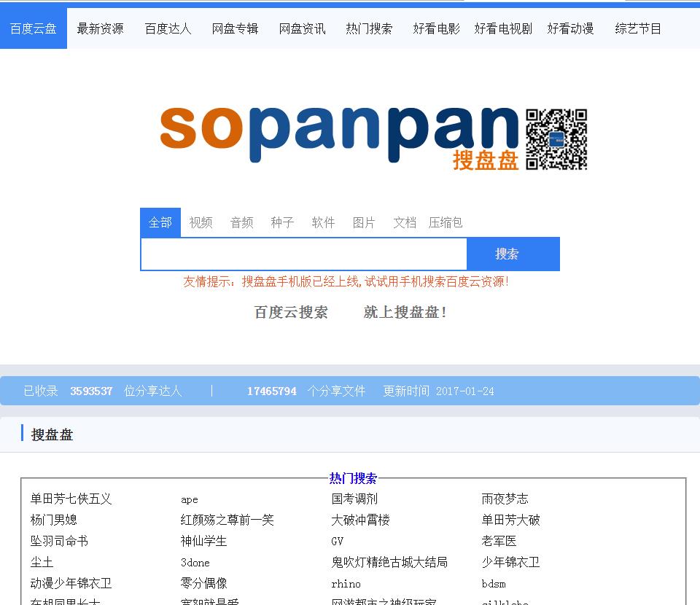
Task: Switch to the 音频 search tab
Action: [241, 222]
